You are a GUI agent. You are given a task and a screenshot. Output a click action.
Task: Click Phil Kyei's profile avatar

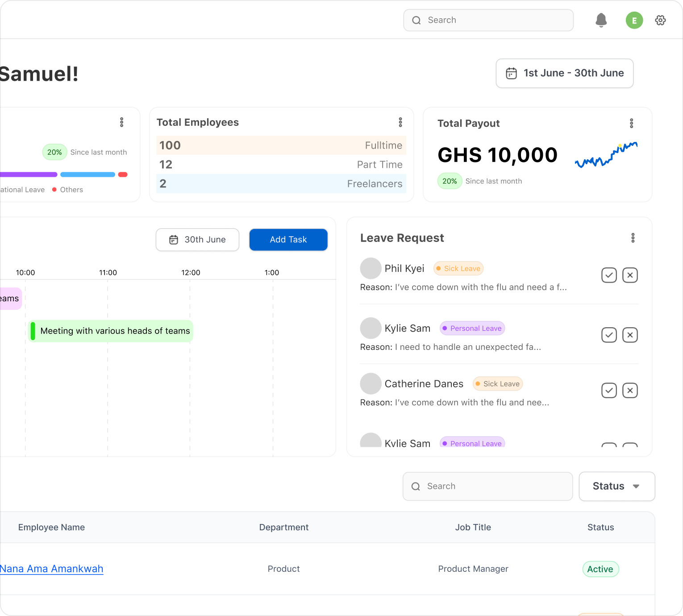tap(371, 268)
